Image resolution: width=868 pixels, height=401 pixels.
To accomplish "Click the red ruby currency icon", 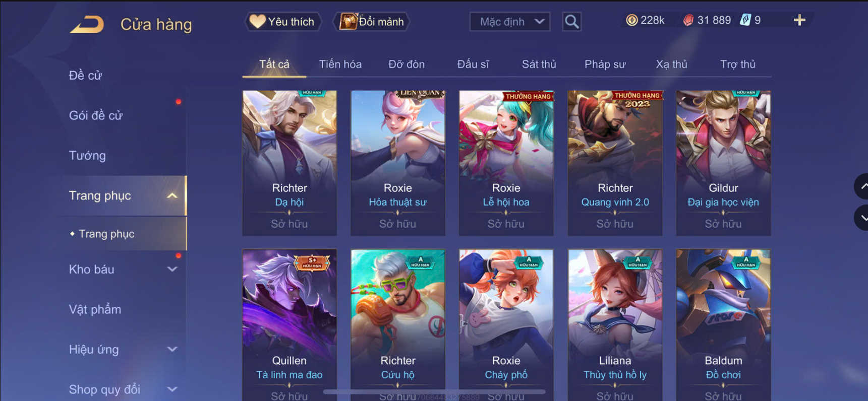I will click(688, 20).
